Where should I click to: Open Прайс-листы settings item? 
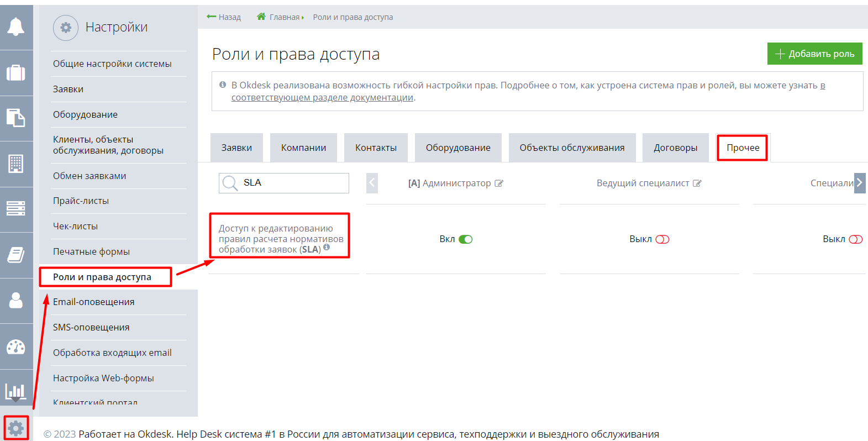(81, 201)
